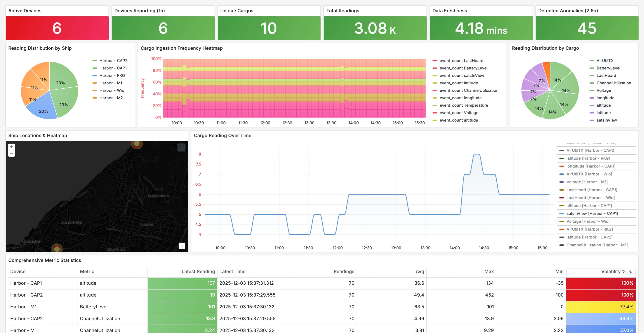The image size is (644, 333).
Task: Click the timestamp 2025-12-03 15:37:31.312
Action: (x=246, y=283)
